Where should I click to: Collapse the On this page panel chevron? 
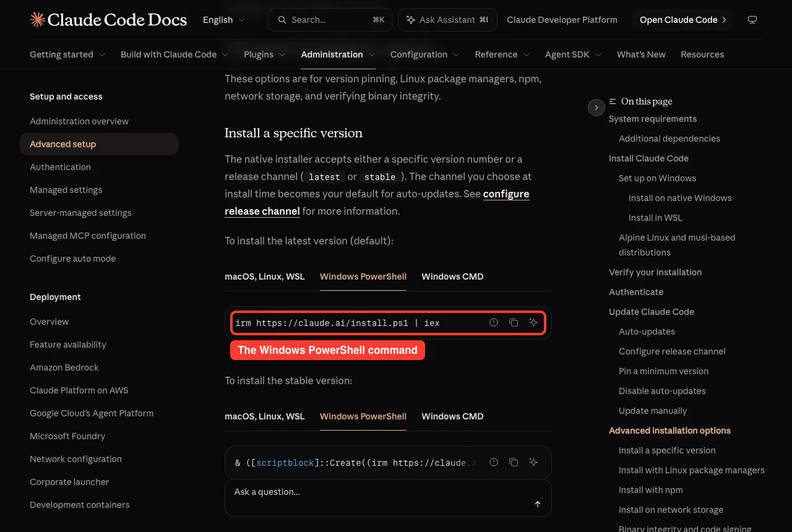click(596, 108)
